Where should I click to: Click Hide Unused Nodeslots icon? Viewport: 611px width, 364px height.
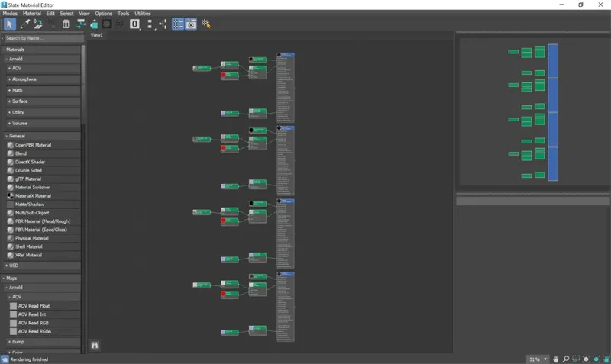pyautogui.click(x=94, y=24)
